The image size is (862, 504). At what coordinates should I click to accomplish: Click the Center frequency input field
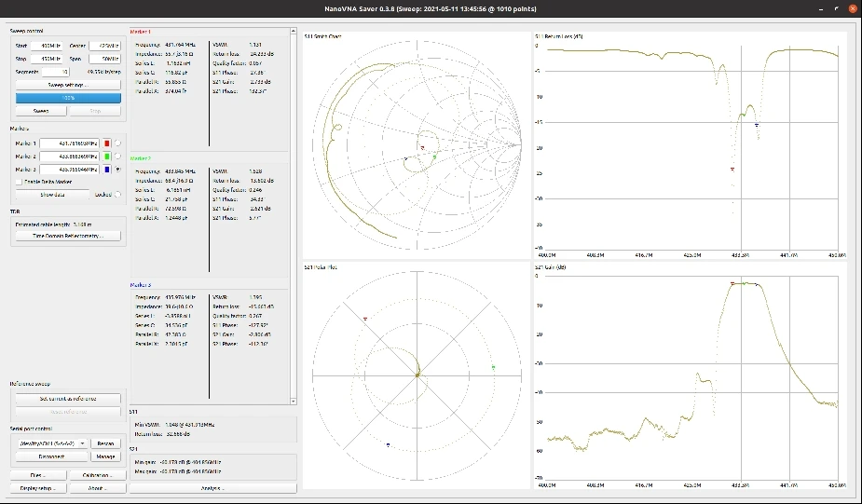[x=105, y=46]
